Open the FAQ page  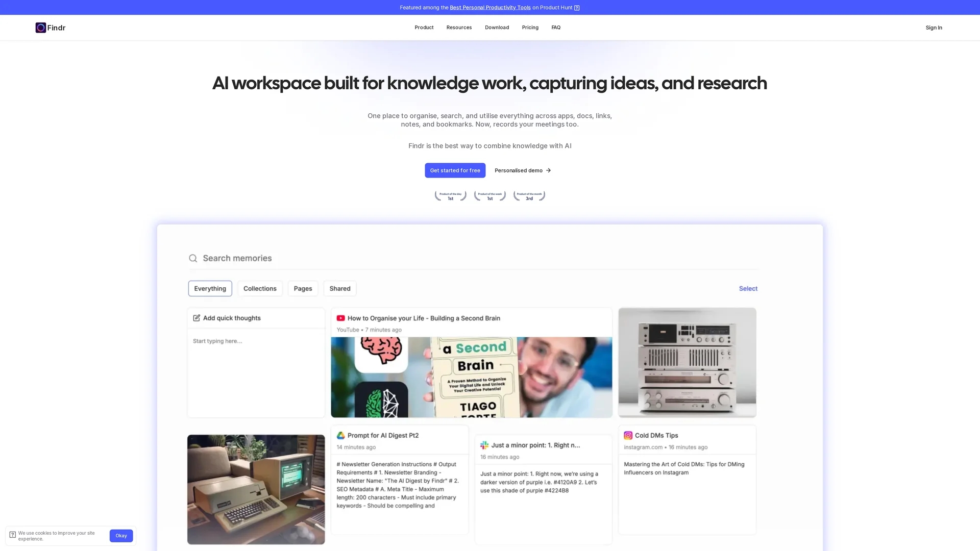pos(556,28)
